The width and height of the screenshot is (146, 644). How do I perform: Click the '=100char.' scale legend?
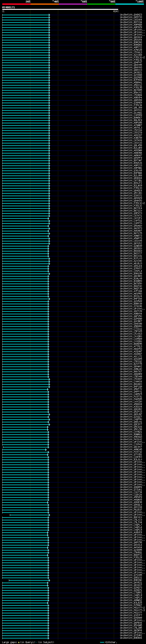pos(109,642)
